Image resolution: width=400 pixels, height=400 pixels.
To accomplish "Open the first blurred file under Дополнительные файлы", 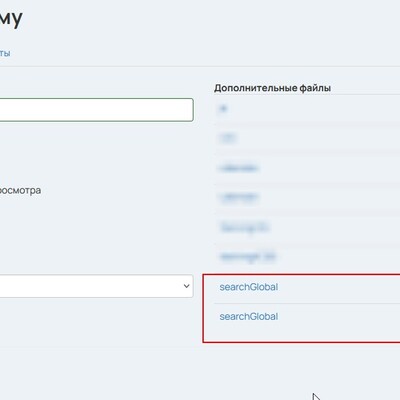I will [223, 109].
